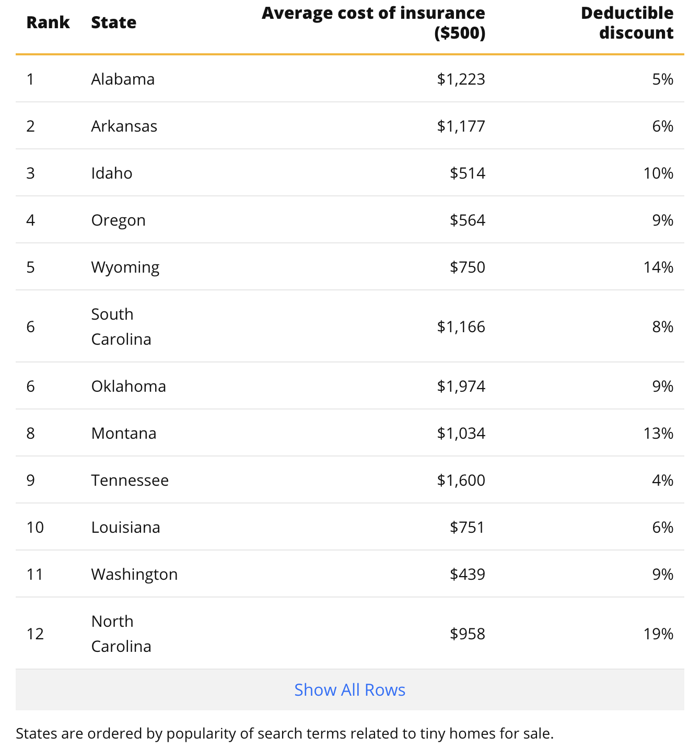Click Montana's 13% deductible discount

pos(658,433)
